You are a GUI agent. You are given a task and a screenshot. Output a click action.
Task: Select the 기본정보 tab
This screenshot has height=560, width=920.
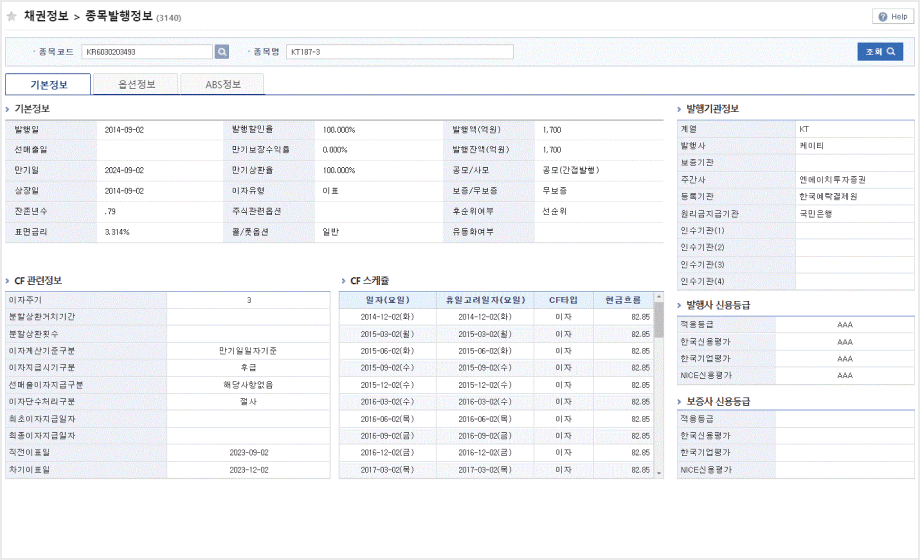pos(48,85)
